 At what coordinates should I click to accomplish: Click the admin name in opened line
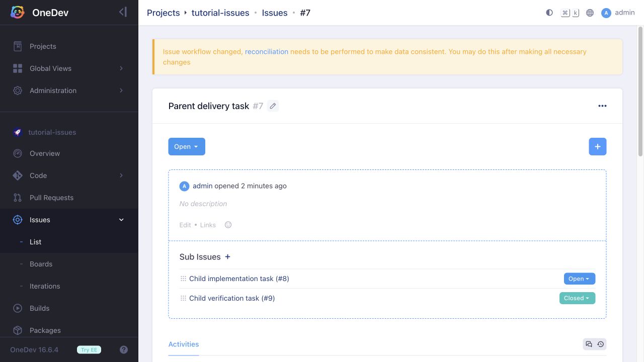[x=203, y=186]
